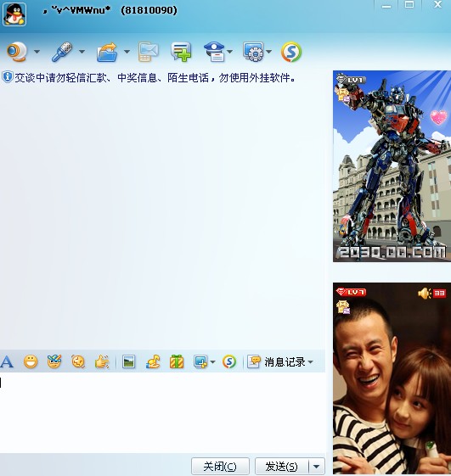Click 发送(S) send button

pyautogui.click(x=281, y=467)
